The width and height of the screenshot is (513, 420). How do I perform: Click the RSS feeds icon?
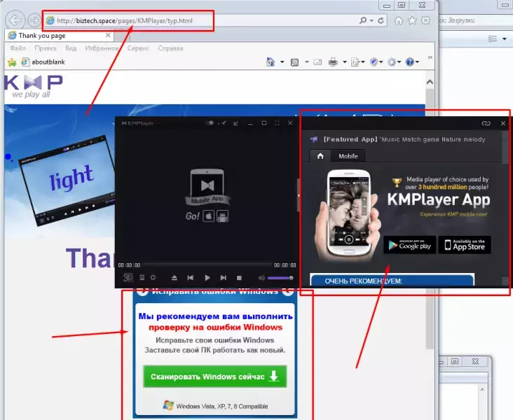294,62
